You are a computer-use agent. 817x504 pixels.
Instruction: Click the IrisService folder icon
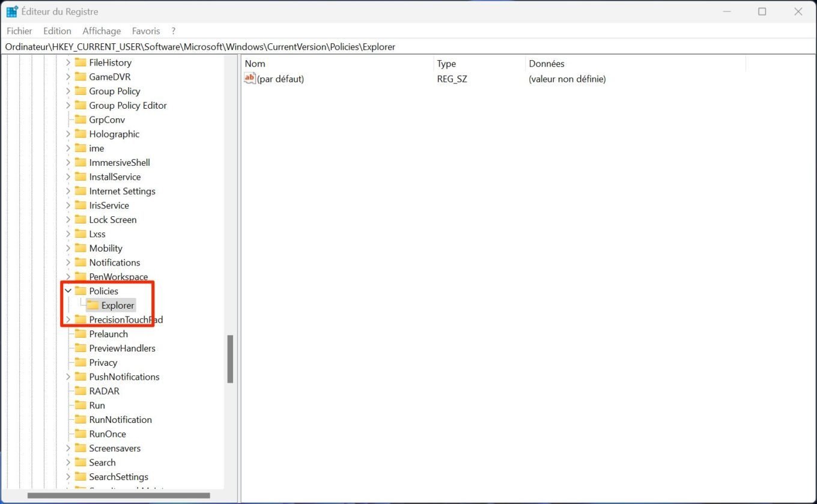click(x=80, y=205)
